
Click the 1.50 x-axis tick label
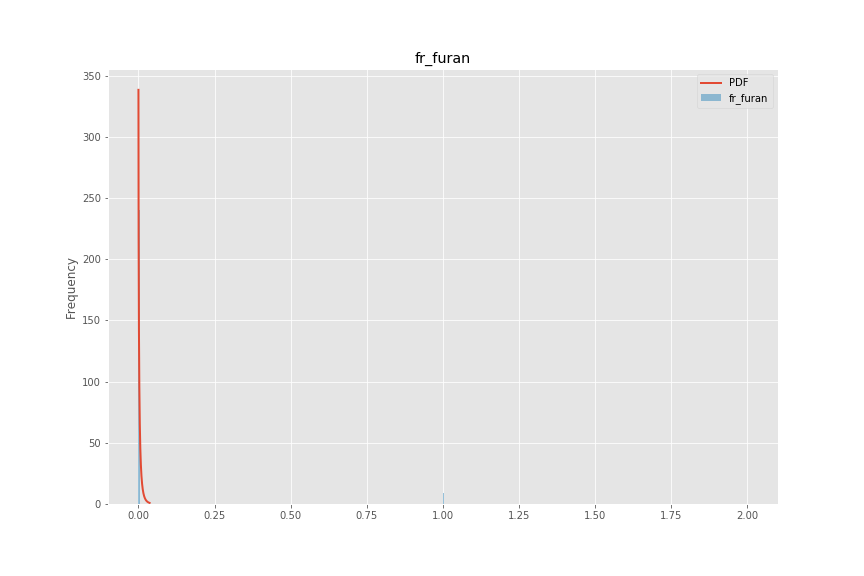click(x=595, y=515)
